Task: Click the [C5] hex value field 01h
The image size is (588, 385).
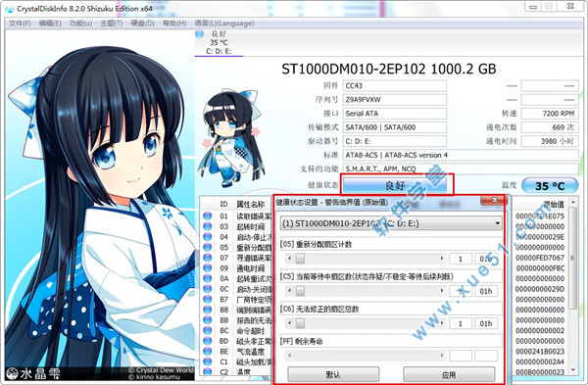Action: (486, 291)
